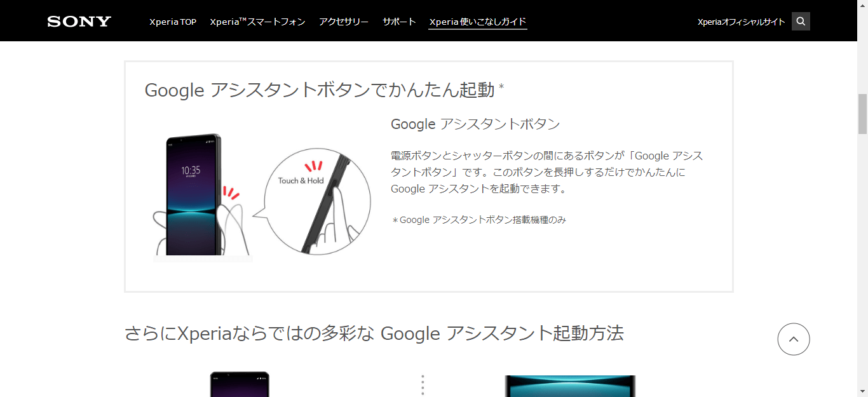Select the サポート menu entry
868x397 pixels.
[398, 21]
